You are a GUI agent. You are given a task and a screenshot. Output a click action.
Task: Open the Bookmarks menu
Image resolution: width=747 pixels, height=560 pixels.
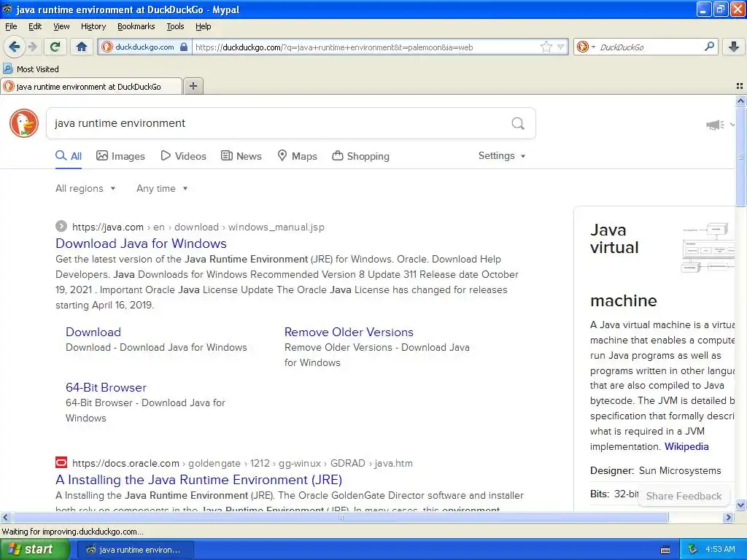coord(136,26)
